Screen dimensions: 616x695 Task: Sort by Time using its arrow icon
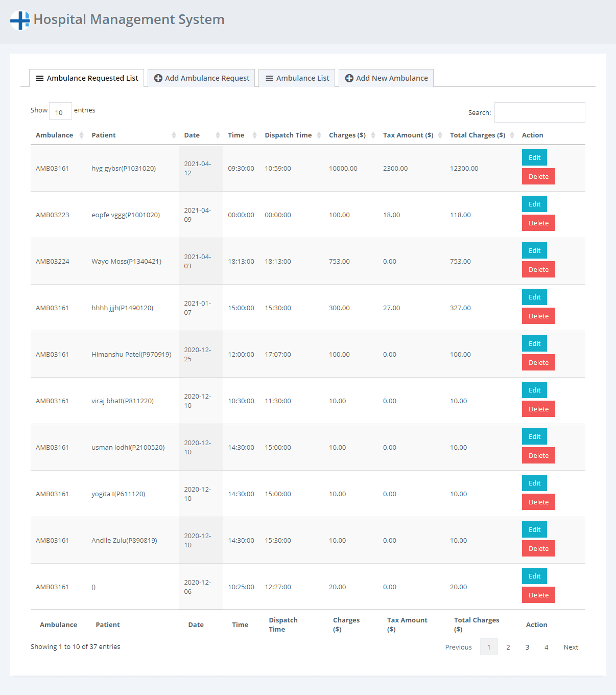tap(254, 135)
